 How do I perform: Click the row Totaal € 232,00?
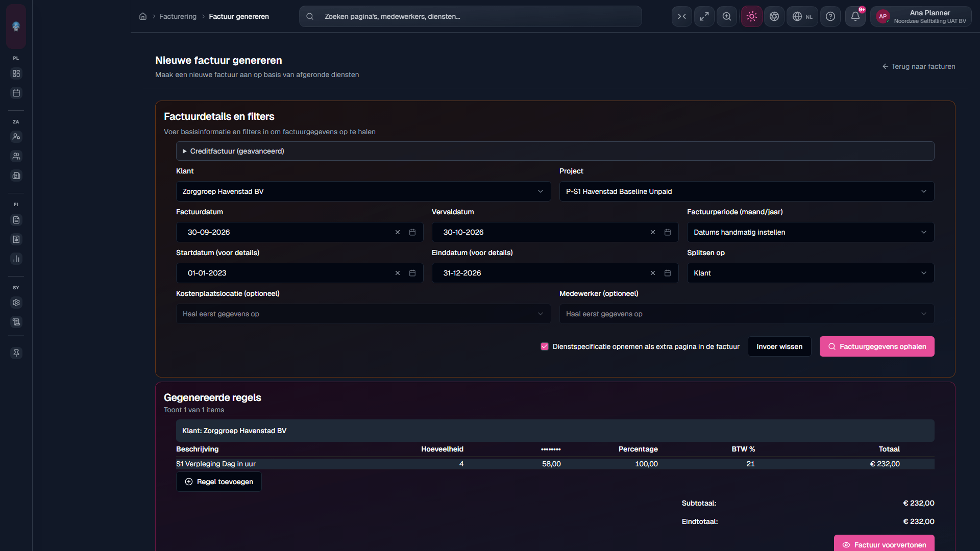pyautogui.click(x=885, y=464)
